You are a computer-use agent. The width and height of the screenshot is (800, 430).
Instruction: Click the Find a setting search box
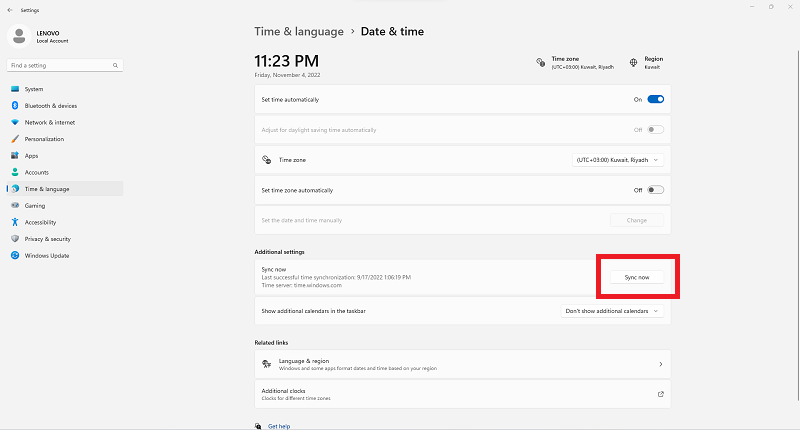(62, 66)
